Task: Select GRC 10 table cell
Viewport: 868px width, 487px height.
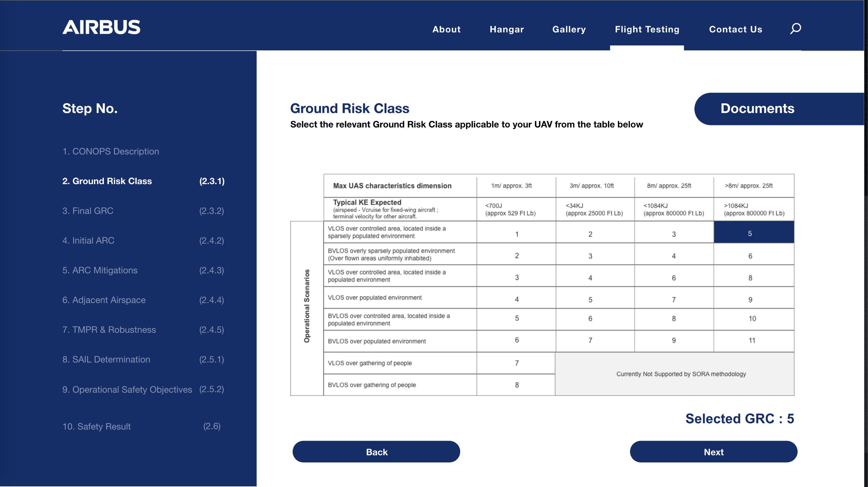Action: tap(754, 319)
